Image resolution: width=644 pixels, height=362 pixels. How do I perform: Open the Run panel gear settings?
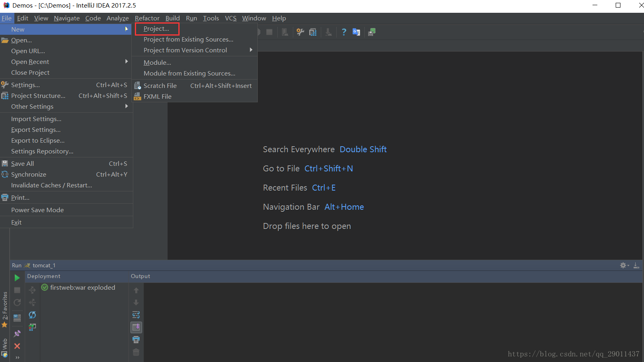pyautogui.click(x=624, y=265)
